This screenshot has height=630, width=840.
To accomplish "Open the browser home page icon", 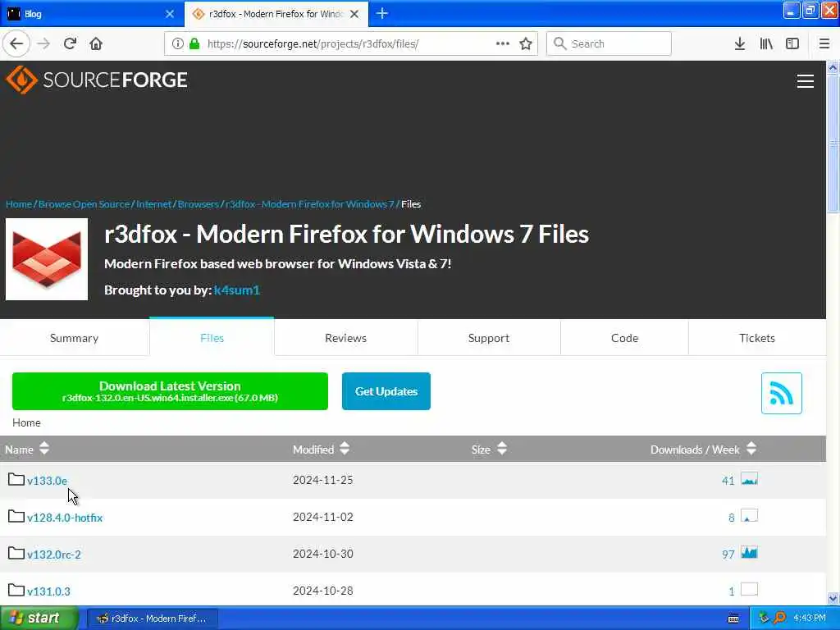I will 96,43.
